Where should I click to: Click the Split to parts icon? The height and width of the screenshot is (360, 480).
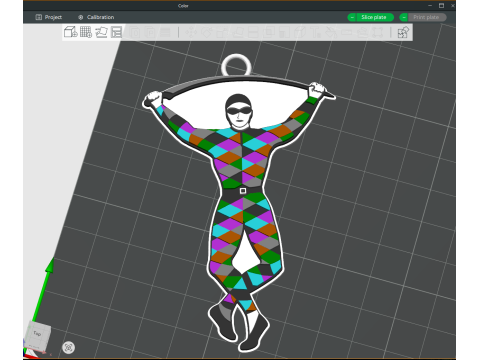click(150, 32)
